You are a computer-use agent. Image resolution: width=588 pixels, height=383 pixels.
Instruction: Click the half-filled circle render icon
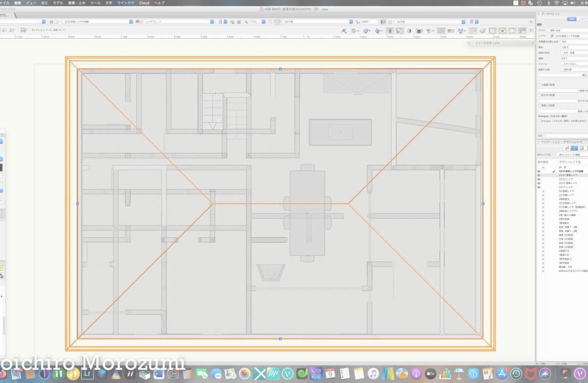(x=410, y=31)
